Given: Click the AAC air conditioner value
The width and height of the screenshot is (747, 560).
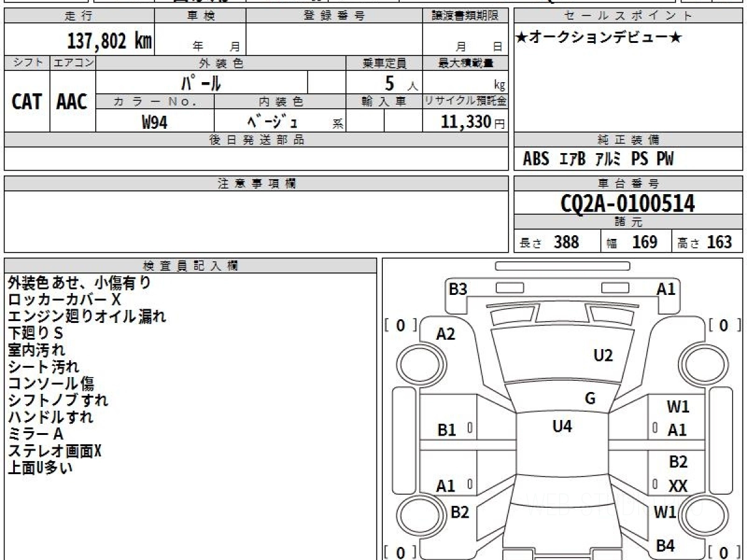Looking at the screenshot, I should 72,101.
